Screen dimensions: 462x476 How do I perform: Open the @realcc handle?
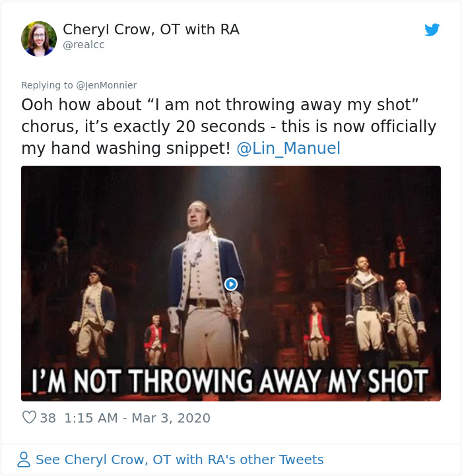click(84, 45)
